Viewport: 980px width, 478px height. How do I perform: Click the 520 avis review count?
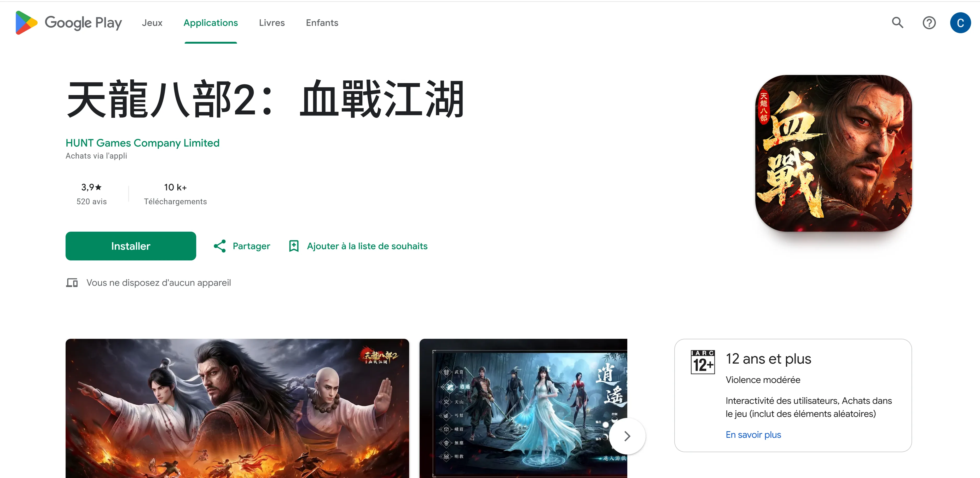[x=92, y=202]
